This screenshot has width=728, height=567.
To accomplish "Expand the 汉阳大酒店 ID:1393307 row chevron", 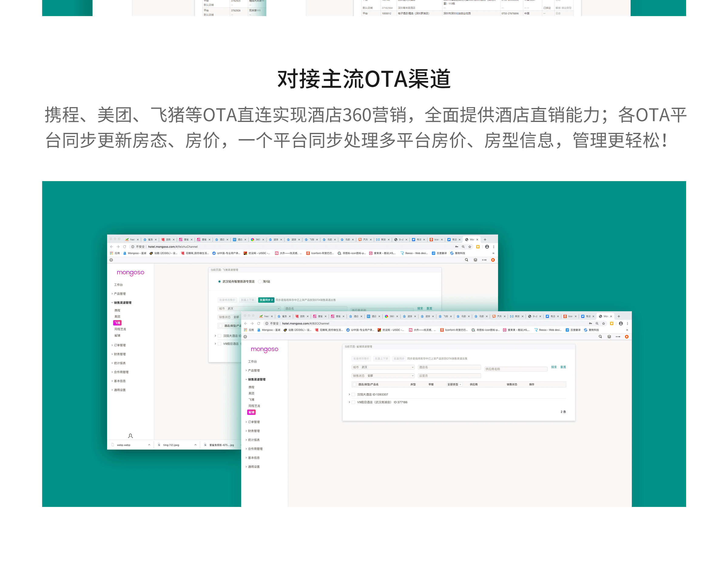I will coord(349,394).
